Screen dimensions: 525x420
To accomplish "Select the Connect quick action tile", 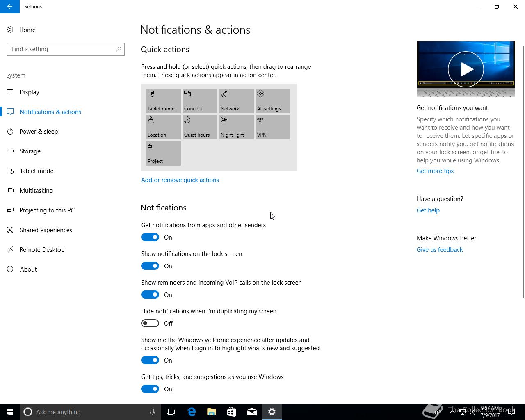I will 200,101.
